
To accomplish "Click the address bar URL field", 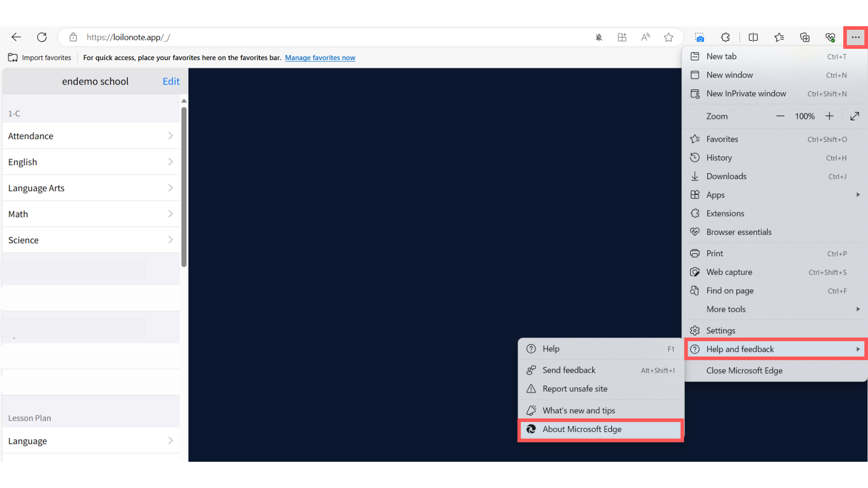I will click(316, 37).
